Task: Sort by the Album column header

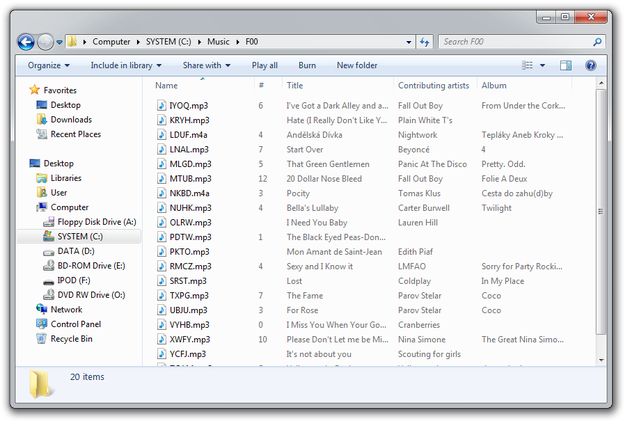Action: click(x=494, y=86)
